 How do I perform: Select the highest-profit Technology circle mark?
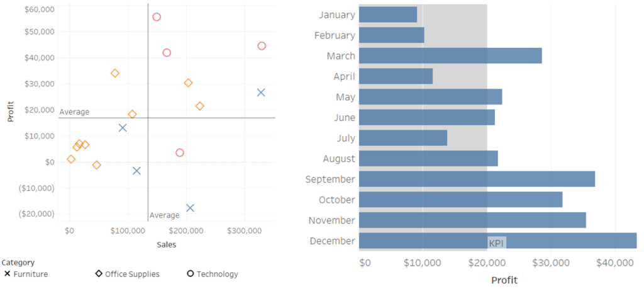tap(157, 17)
